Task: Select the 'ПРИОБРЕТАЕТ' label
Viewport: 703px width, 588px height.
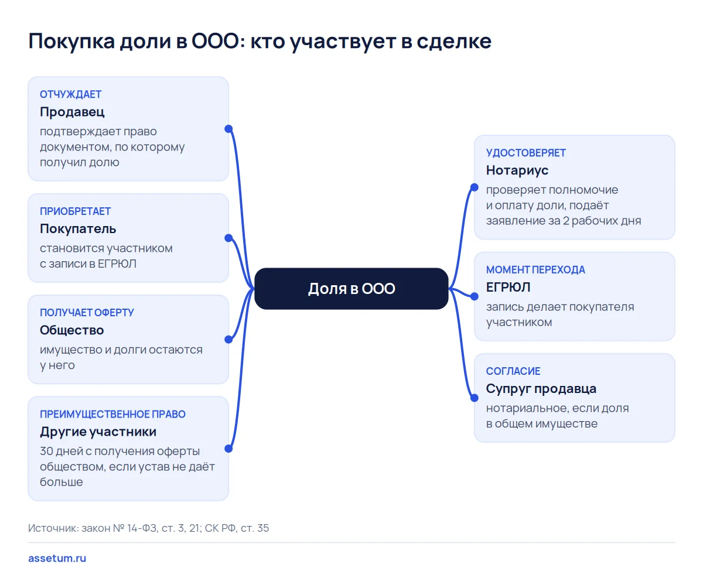Action: [x=76, y=211]
